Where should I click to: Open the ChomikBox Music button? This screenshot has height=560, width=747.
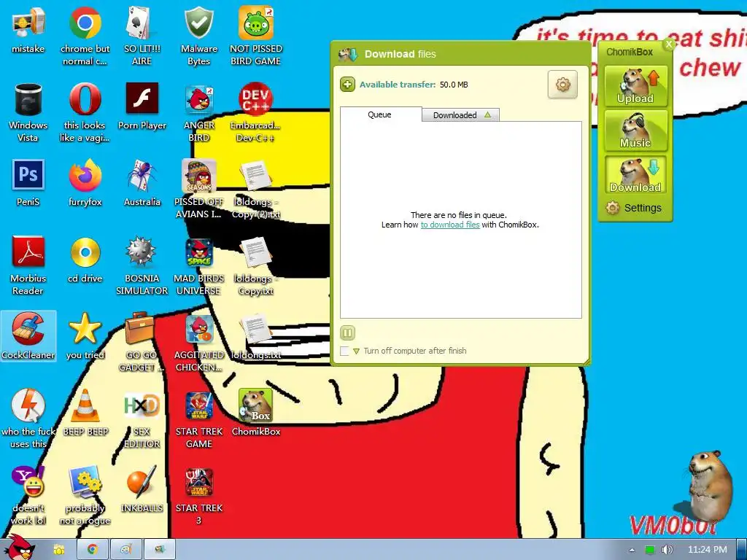(x=635, y=131)
